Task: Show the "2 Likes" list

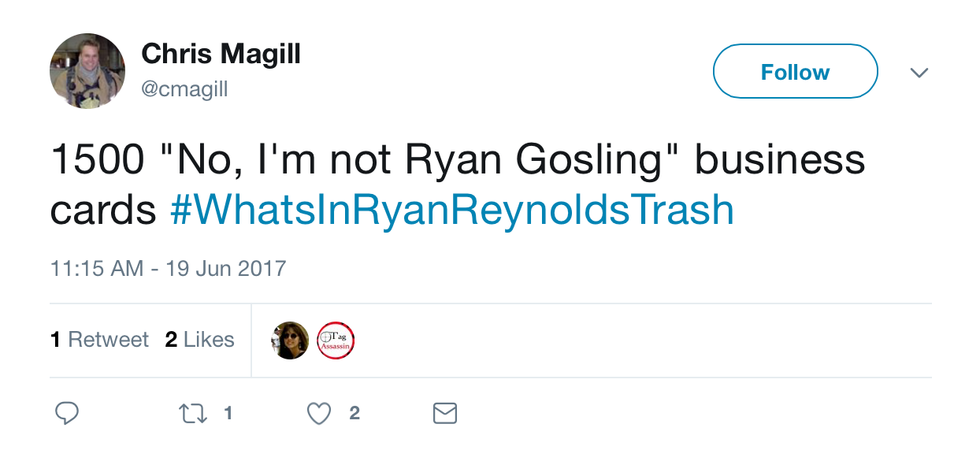Action: (x=199, y=340)
